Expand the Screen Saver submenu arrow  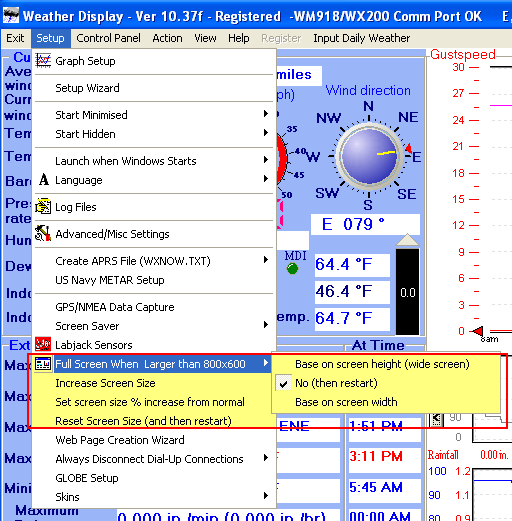266,325
